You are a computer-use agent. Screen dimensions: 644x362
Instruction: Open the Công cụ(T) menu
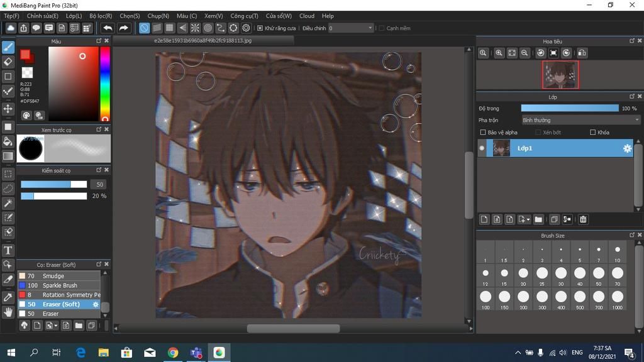(x=245, y=16)
